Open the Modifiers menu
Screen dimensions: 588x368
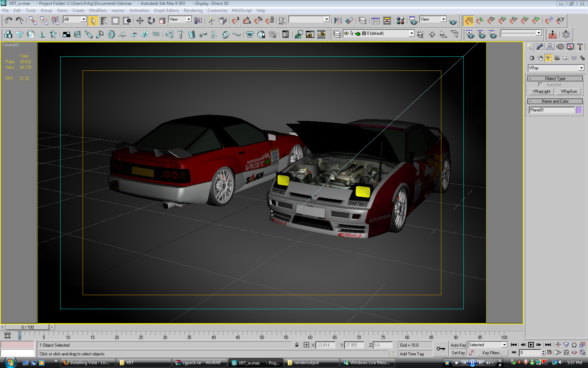tap(98, 11)
